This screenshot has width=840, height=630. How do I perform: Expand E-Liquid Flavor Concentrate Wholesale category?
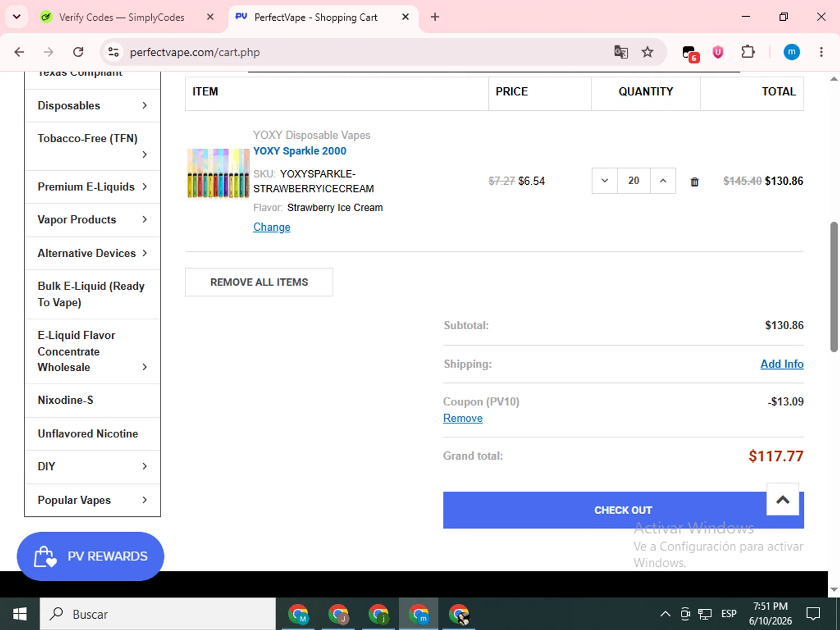point(144,367)
